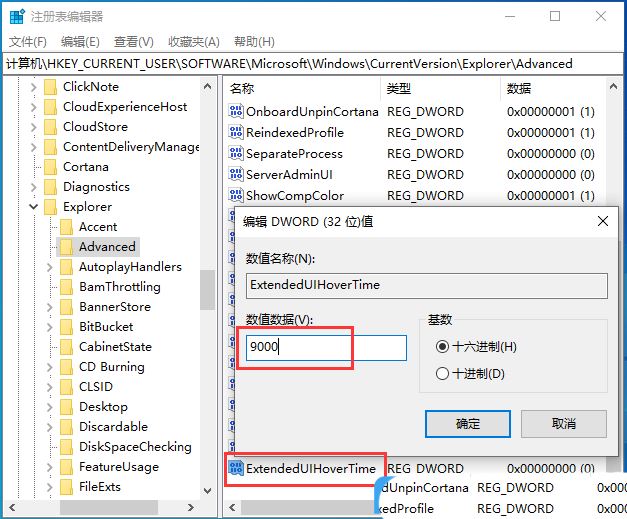Select the decimal (十进制) radio button
The width and height of the screenshot is (627, 519).
(442, 373)
